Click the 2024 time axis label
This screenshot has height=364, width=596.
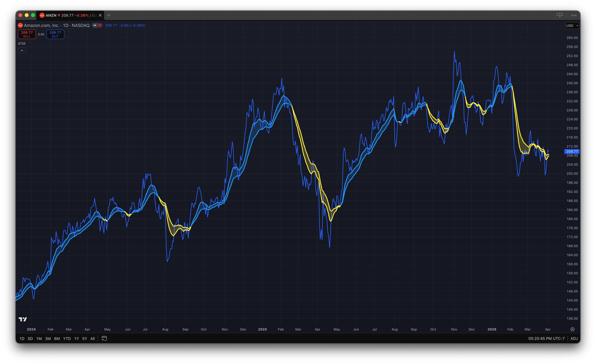(31, 329)
